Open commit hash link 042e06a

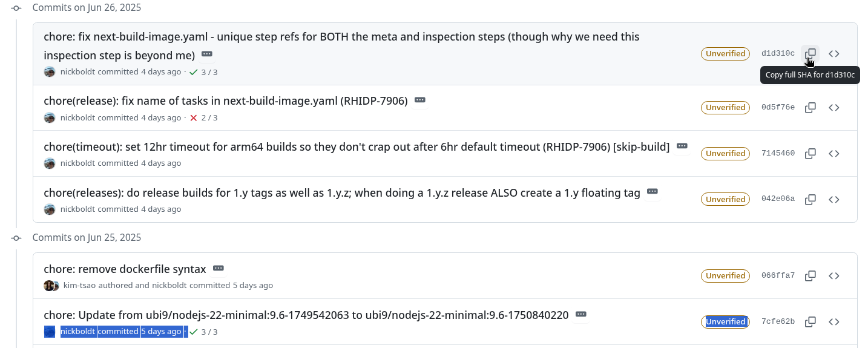coord(778,200)
